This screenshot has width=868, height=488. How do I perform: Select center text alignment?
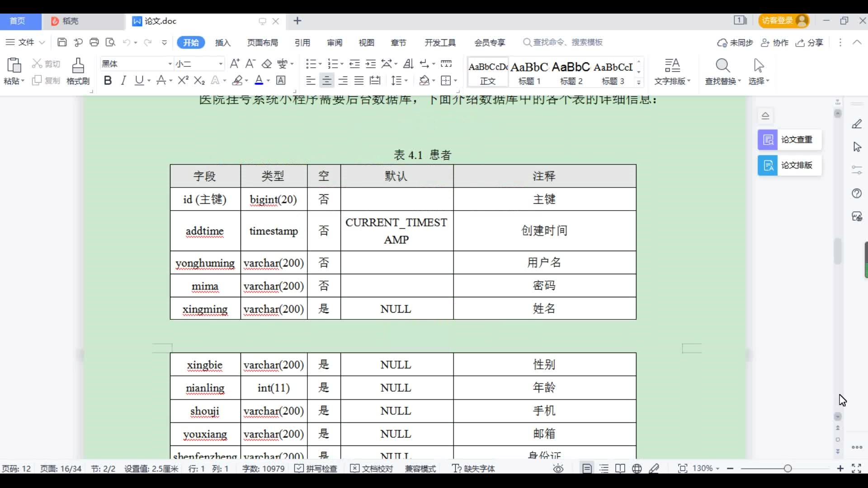[326, 80]
